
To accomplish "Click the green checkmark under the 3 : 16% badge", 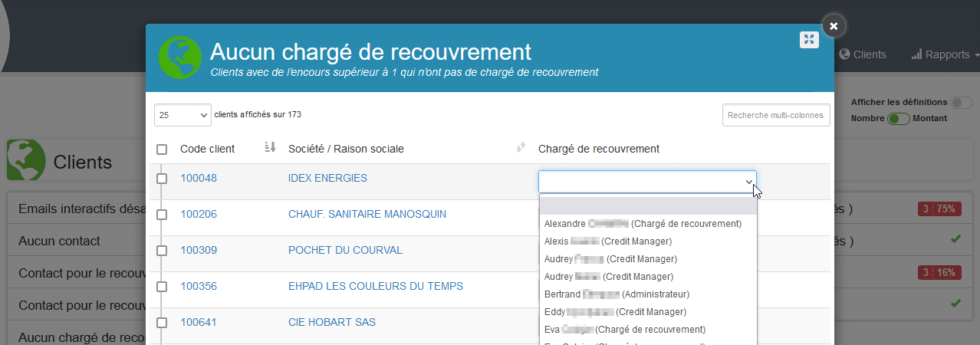I will 955,304.
